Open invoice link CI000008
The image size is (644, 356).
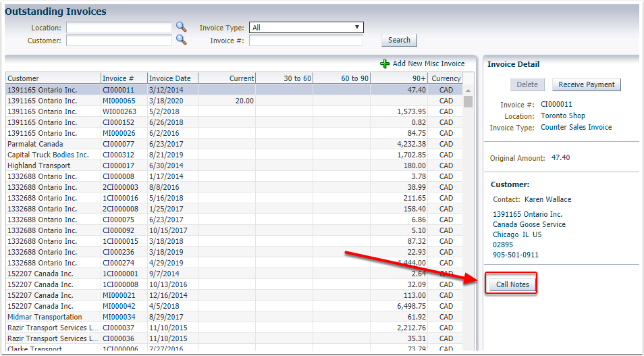click(x=118, y=176)
